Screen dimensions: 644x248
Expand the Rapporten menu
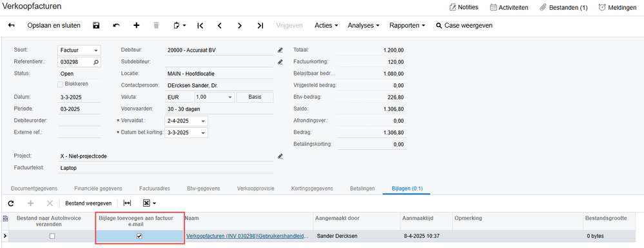[407, 25]
